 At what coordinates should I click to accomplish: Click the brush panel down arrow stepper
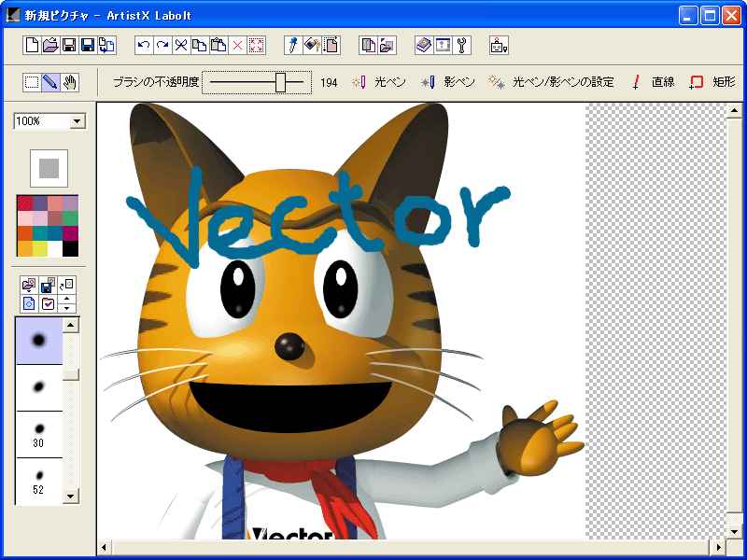point(66,308)
